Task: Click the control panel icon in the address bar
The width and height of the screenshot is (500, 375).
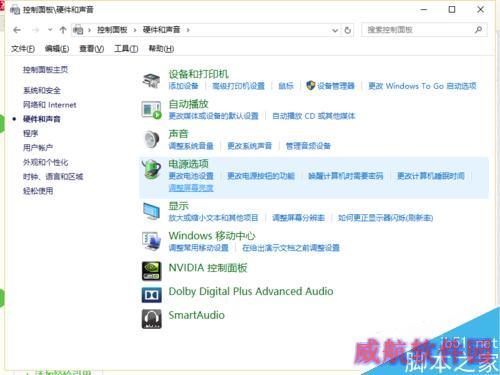Action: [x=78, y=30]
